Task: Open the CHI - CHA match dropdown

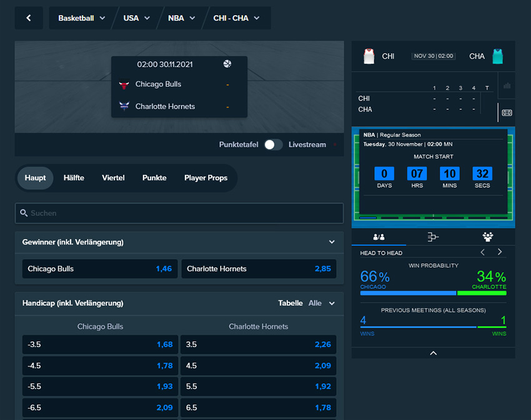Action: (x=236, y=18)
